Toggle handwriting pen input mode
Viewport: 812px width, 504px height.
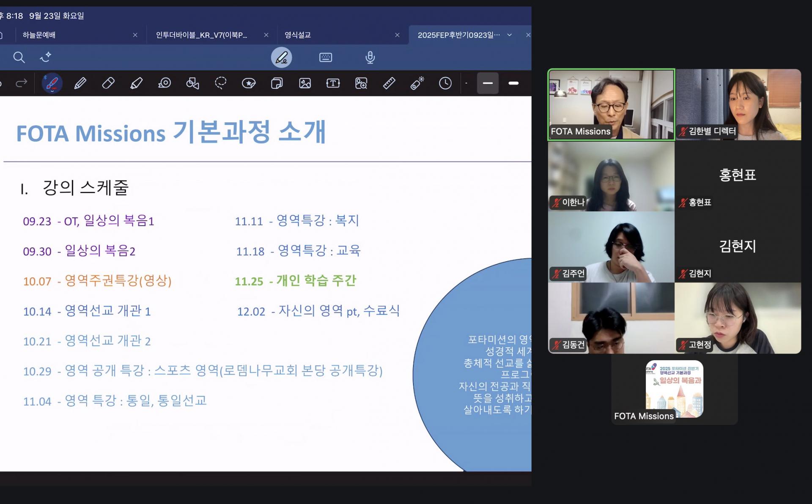click(x=281, y=58)
